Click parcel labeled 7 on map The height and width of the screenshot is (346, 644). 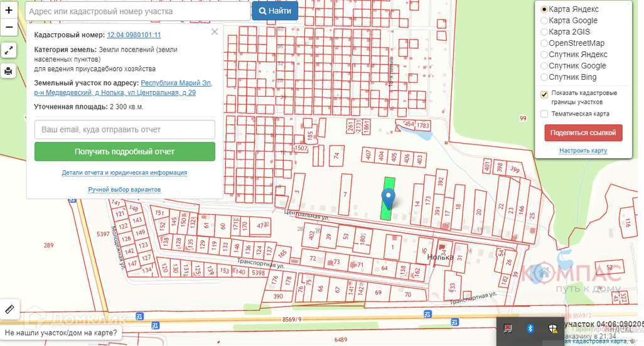pos(345,195)
